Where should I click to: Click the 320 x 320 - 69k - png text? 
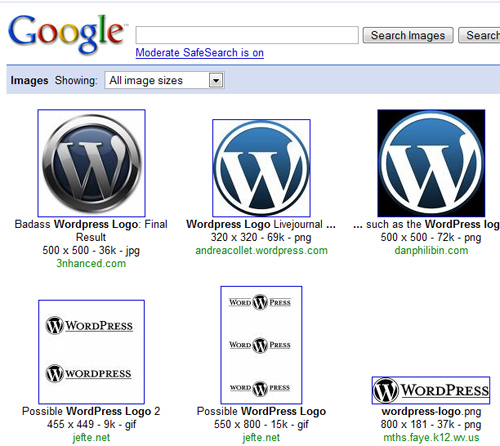click(x=261, y=237)
